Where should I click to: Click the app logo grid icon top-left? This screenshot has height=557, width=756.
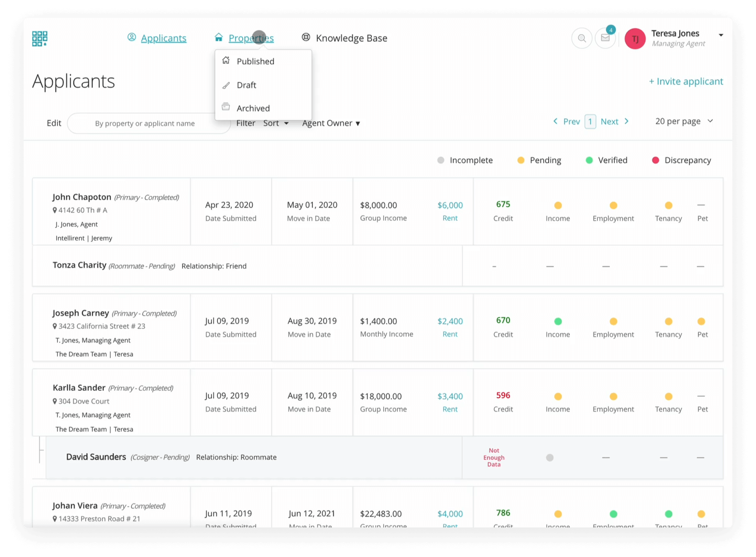[x=39, y=38]
